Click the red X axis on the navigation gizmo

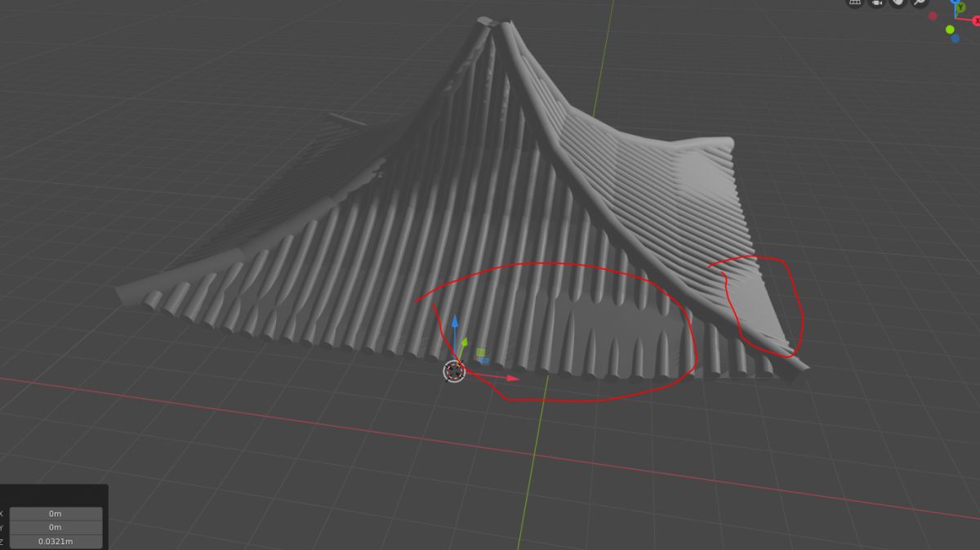click(975, 21)
